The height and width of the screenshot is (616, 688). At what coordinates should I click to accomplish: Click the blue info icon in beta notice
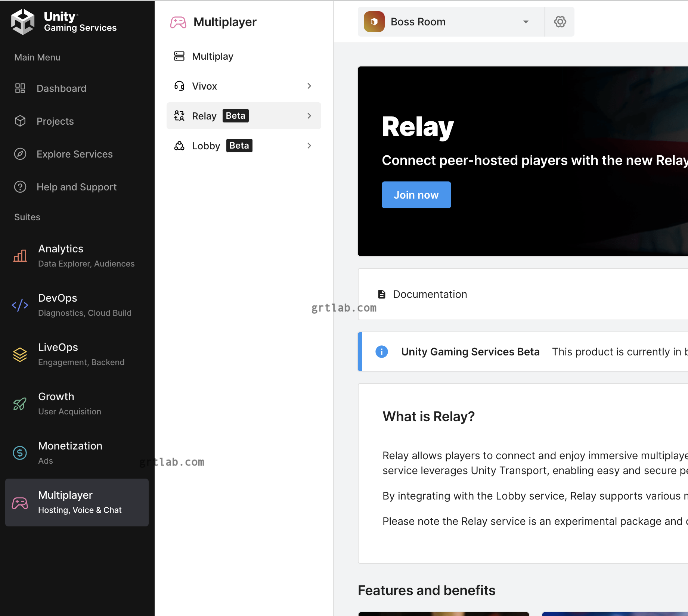pyautogui.click(x=381, y=352)
